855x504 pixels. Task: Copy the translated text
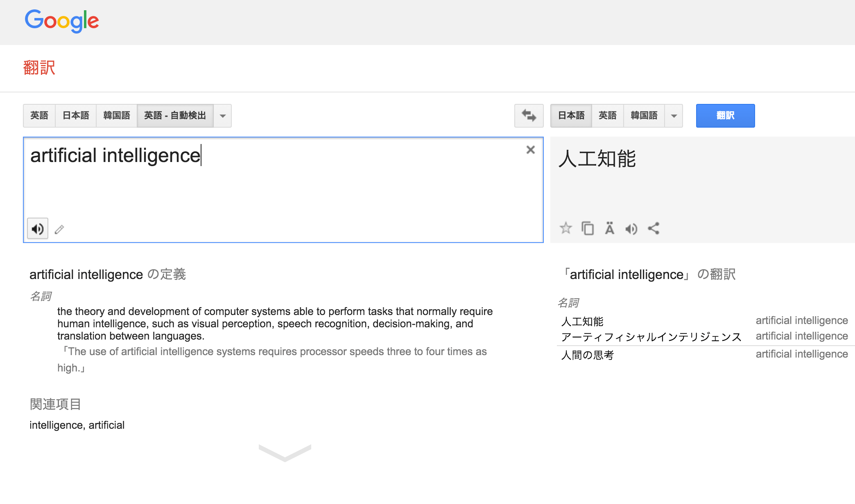click(x=588, y=228)
